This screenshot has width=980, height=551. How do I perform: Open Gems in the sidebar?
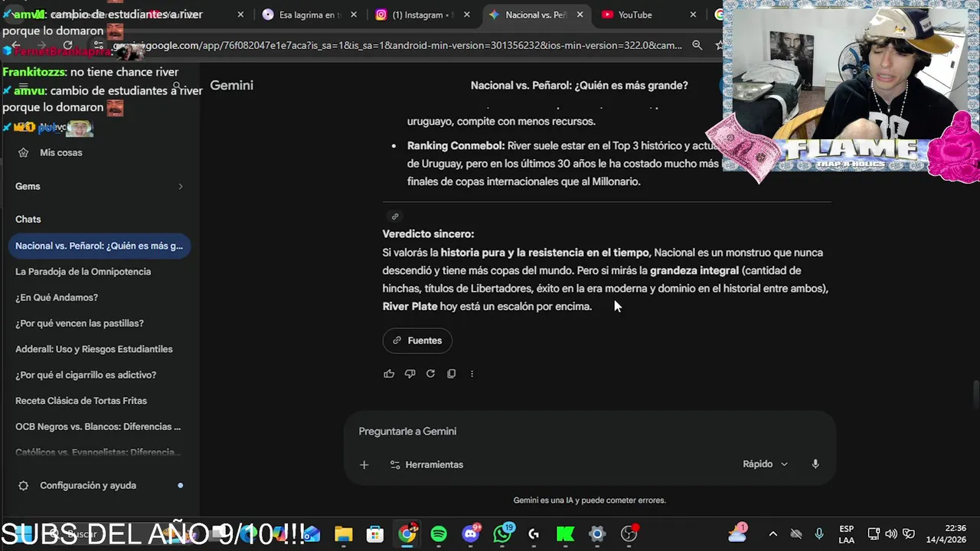tap(28, 186)
